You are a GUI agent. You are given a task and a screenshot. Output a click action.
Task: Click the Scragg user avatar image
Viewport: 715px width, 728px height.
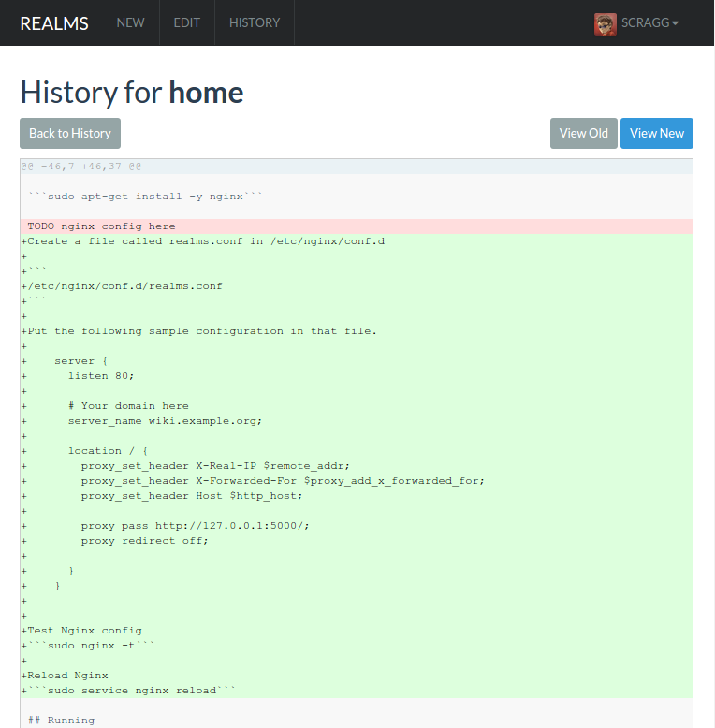pyautogui.click(x=606, y=23)
